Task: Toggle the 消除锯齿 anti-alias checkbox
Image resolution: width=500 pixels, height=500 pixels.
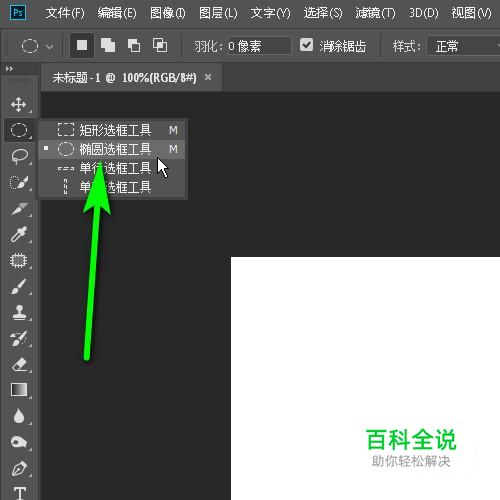Action: point(306,45)
